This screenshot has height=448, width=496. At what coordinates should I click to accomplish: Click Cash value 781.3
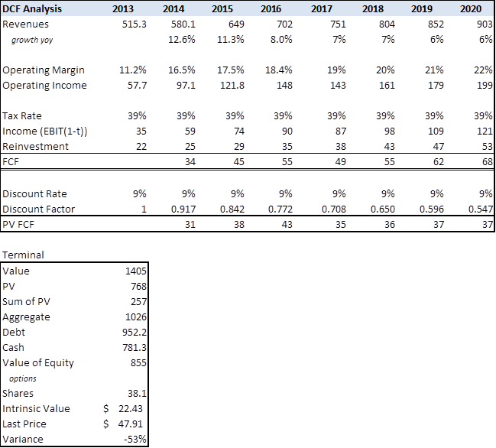(x=135, y=347)
